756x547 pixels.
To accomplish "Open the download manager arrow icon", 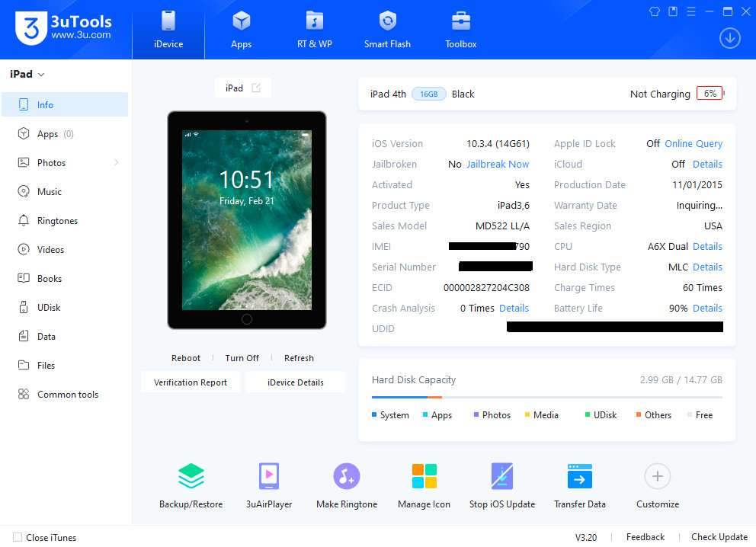I will (x=730, y=38).
